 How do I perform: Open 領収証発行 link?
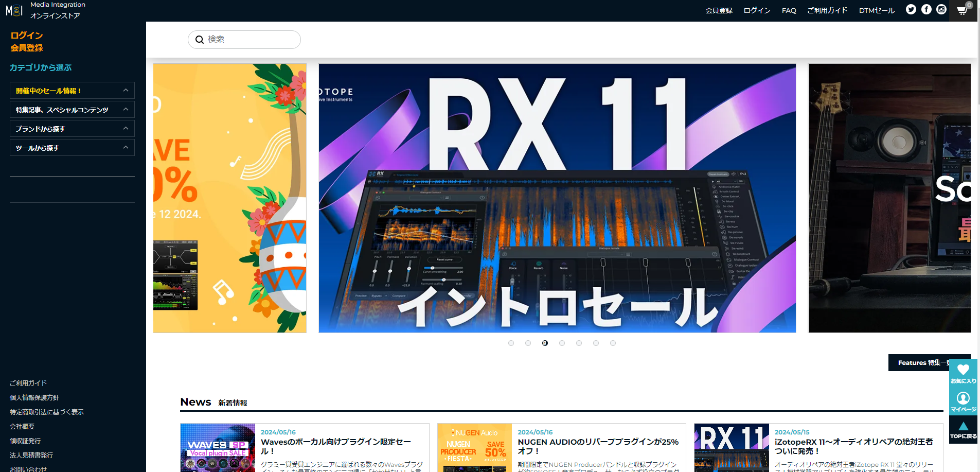[x=25, y=441]
